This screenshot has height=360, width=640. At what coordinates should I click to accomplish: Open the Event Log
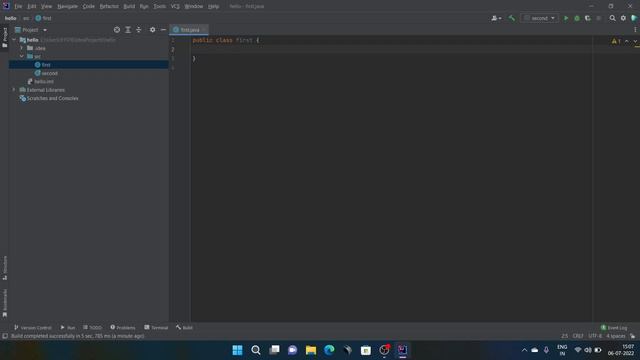614,328
